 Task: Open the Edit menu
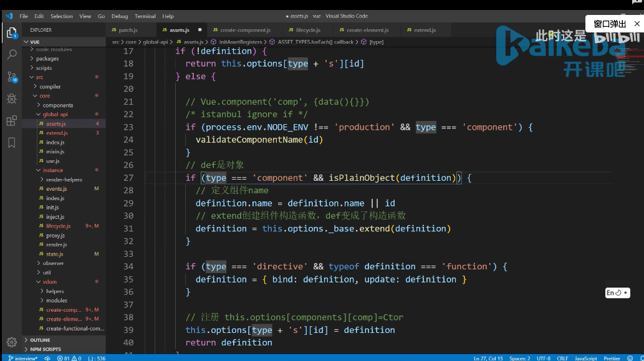pyautogui.click(x=39, y=16)
